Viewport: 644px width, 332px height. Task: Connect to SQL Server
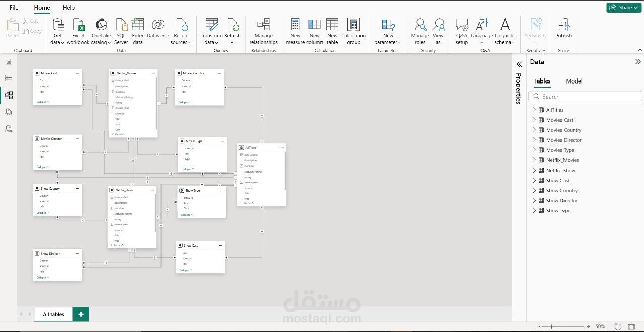point(121,31)
